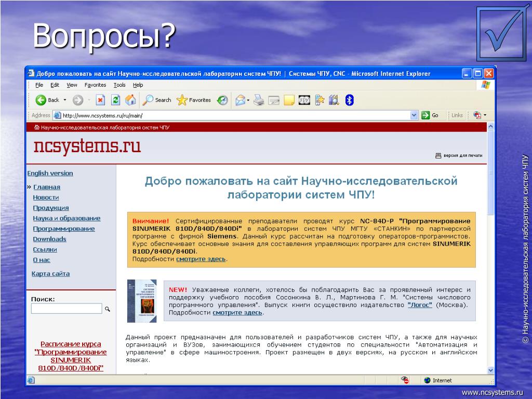
Task: Open the red Расписание курса link
Action: point(71,356)
